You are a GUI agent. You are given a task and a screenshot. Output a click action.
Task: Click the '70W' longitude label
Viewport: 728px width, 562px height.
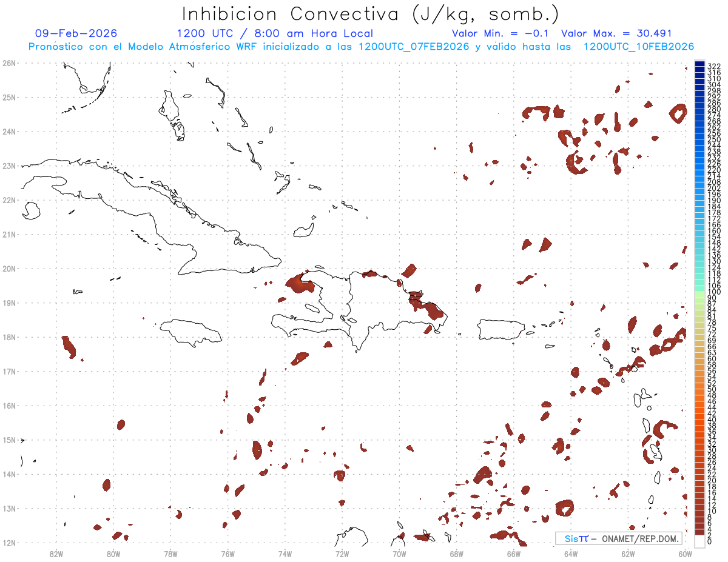(x=399, y=553)
